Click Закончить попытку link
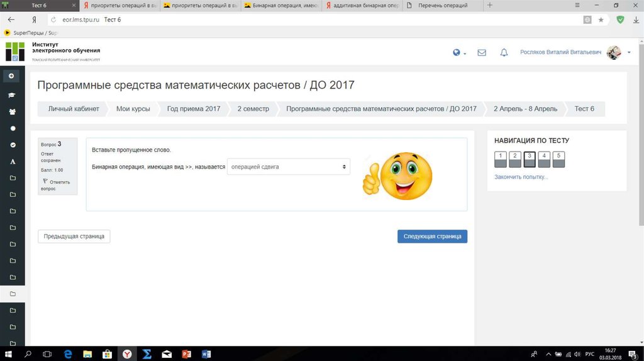This screenshot has height=361, width=644. click(521, 177)
